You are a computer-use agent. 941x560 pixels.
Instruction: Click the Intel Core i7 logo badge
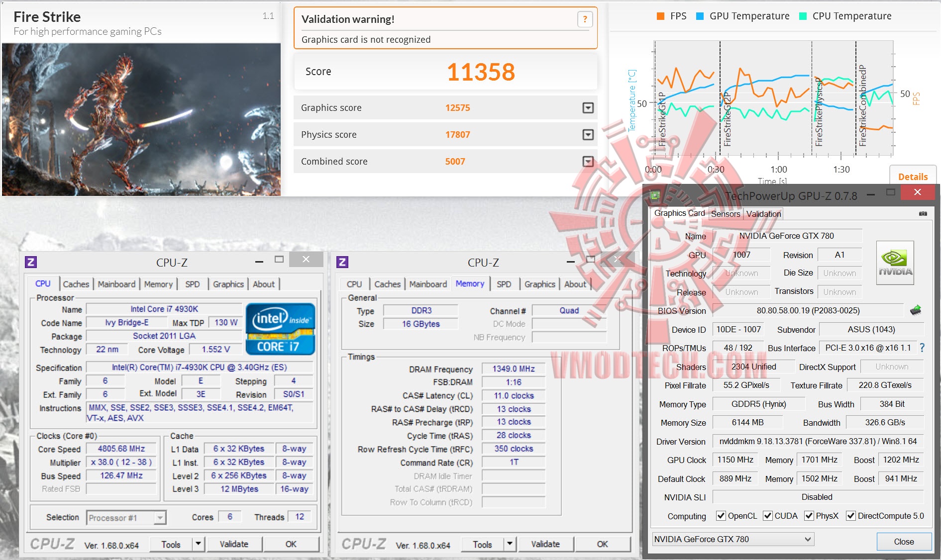pyautogui.click(x=281, y=329)
